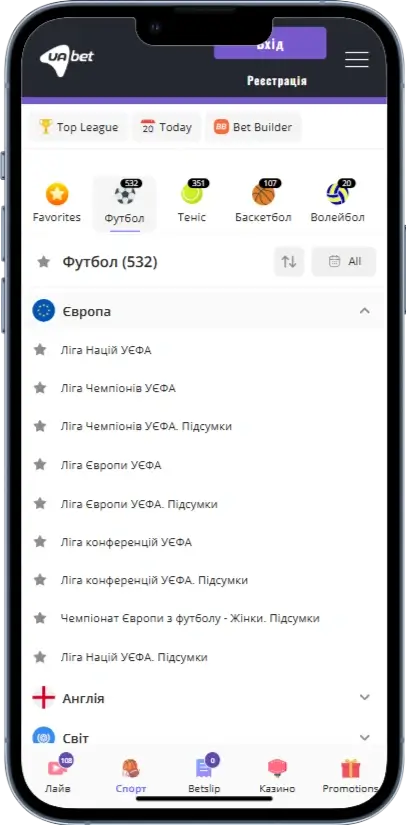This screenshot has width=406, height=825.
Task: Click the Реєстрація link
Action: coord(277,81)
